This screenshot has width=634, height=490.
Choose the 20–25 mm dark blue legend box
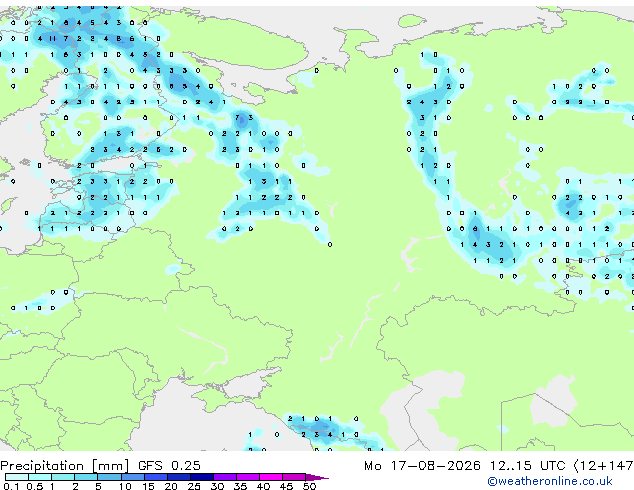coord(179,477)
